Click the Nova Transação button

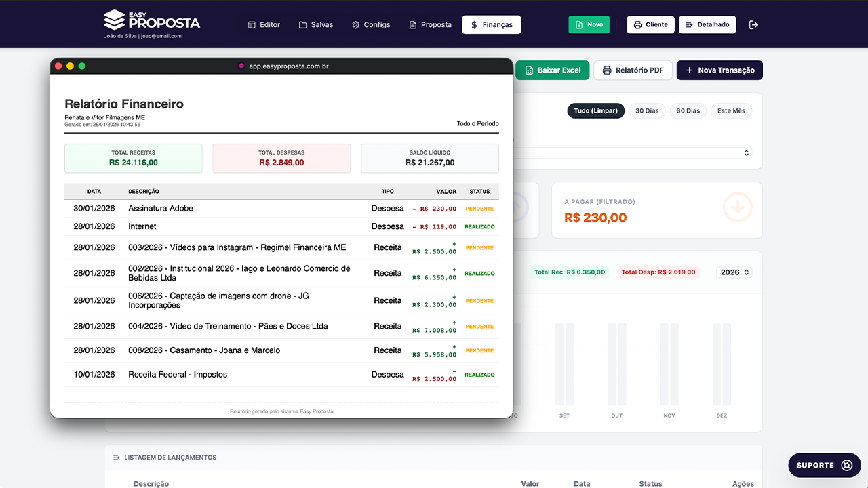pos(719,70)
